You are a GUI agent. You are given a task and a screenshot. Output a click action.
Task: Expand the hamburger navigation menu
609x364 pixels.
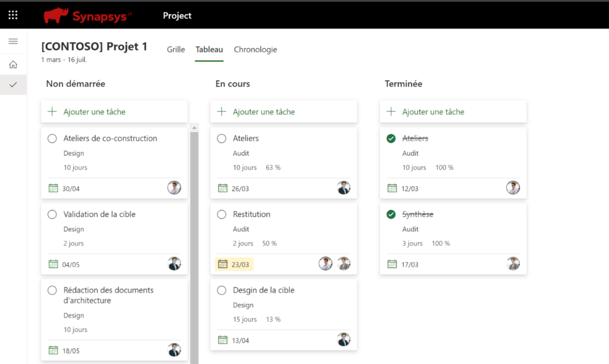(x=13, y=41)
